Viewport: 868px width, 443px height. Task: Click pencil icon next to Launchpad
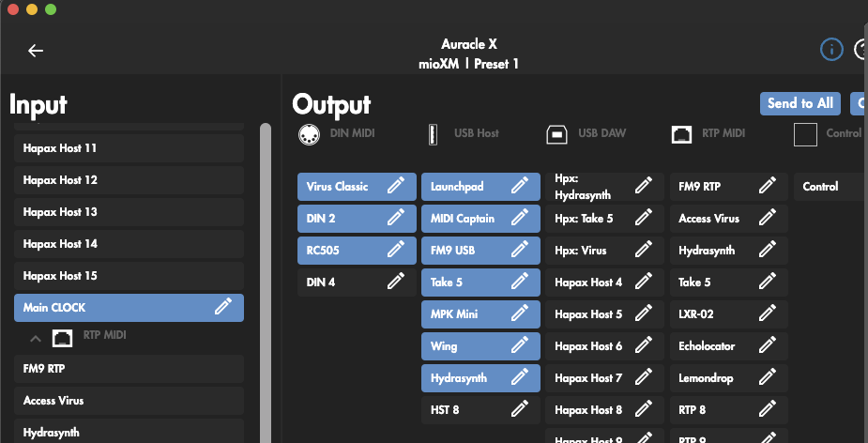[x=519, y=186]
